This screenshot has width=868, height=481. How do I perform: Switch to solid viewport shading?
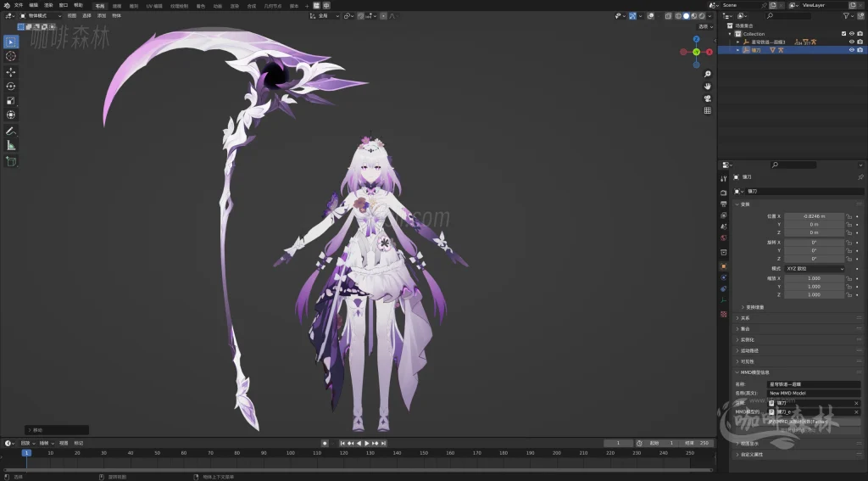[686, 16]
